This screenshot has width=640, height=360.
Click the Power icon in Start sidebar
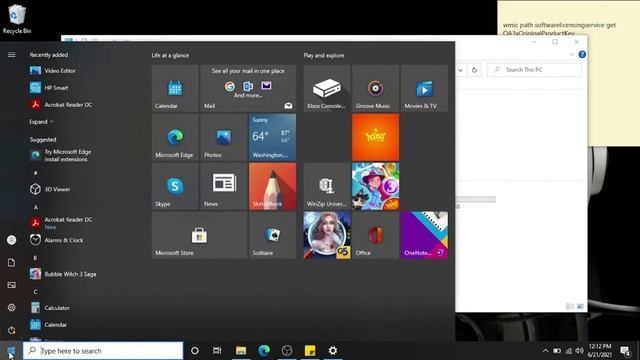point(11,330)
